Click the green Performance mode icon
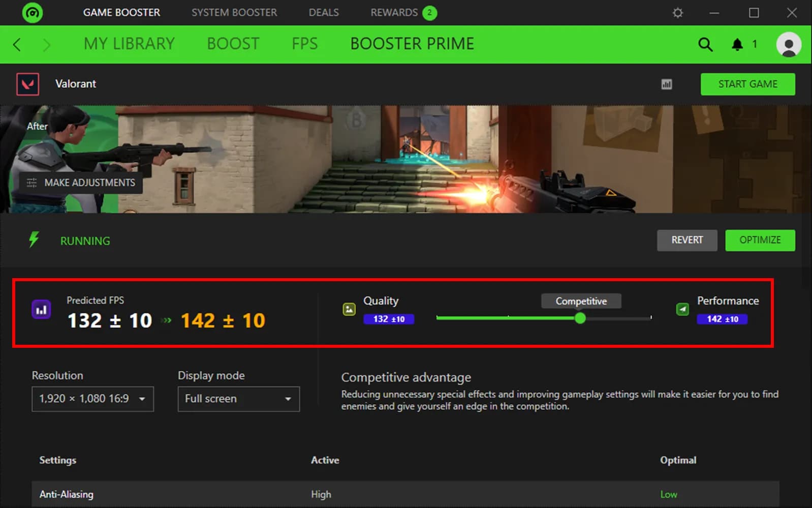Screen dimensions: 812x508 pyautogui.click(x=682, y=309)
